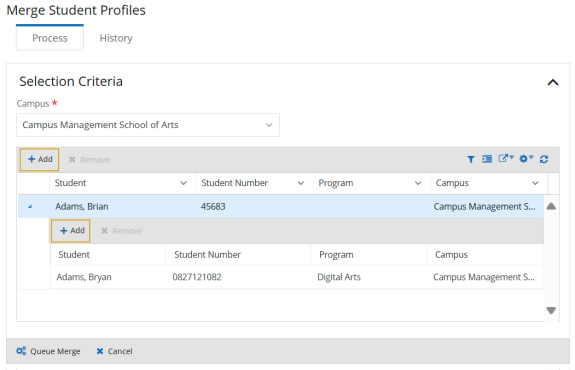
Task: Click the campus cell in the Adams, Bryan row
Action: tap(484, 277)
